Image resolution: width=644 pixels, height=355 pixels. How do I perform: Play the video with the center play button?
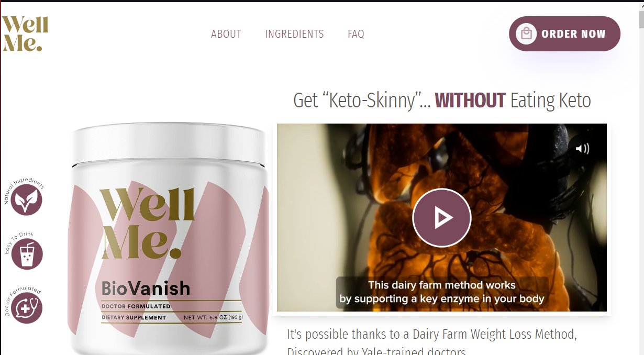tap(442, 218)
